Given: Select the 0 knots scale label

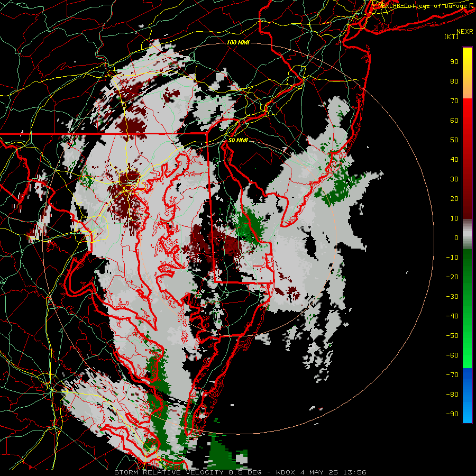Looking at the screenshot, I should coord(456,237).
